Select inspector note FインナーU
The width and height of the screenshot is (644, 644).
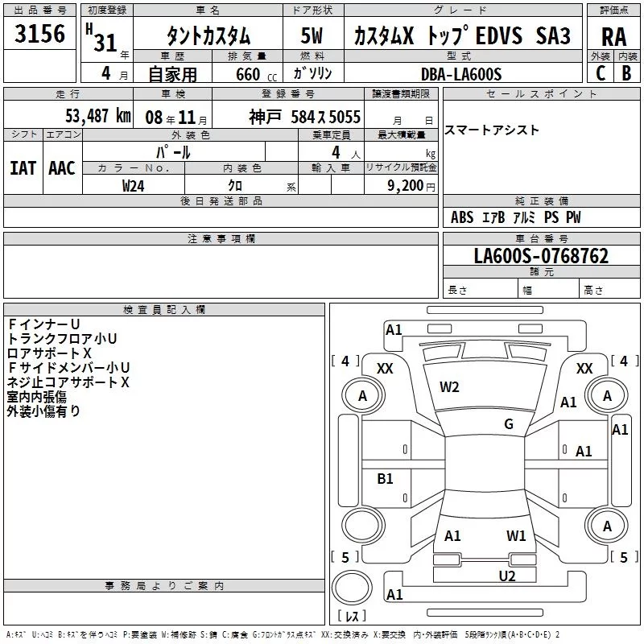[x=43, y=324]
